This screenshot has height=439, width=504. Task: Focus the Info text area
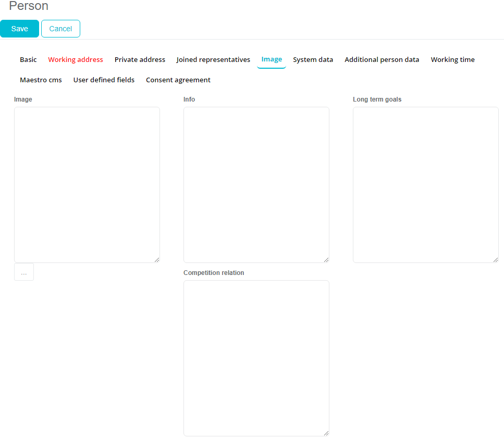click(x=256, y=184)
